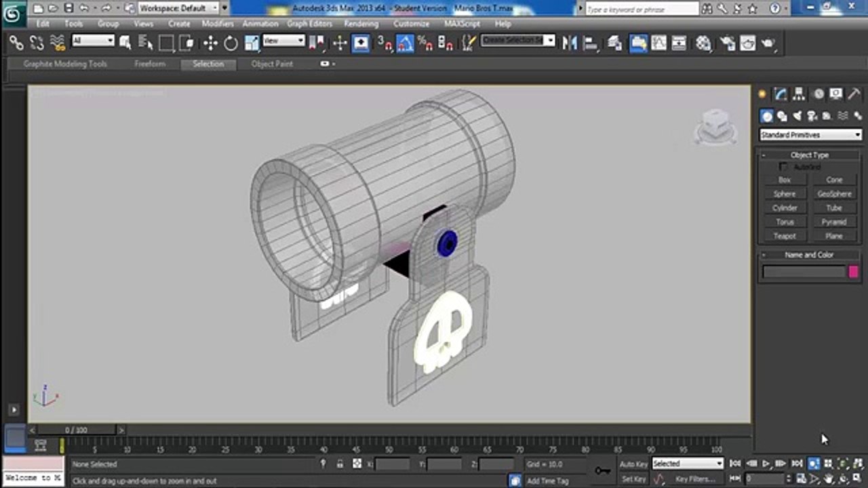Viewport: 868px width, 488px height.
Task: Activate the Select and Rotate tool
Action: point(231,43)
